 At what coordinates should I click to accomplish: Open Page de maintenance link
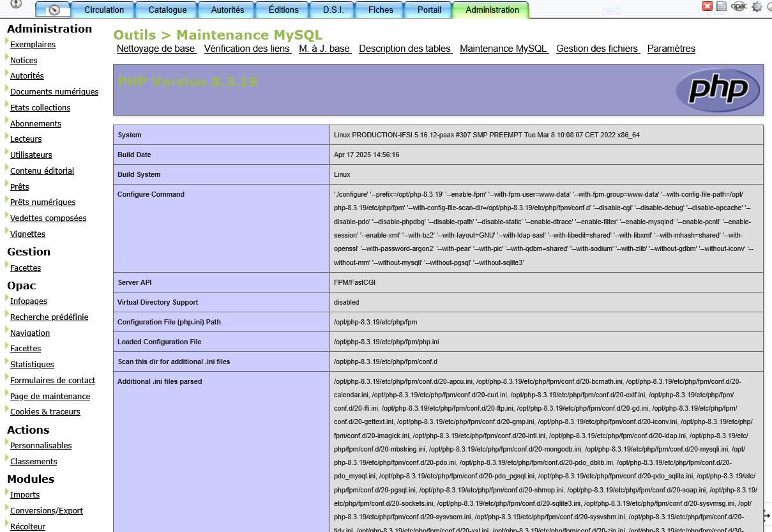pos(50,397)
